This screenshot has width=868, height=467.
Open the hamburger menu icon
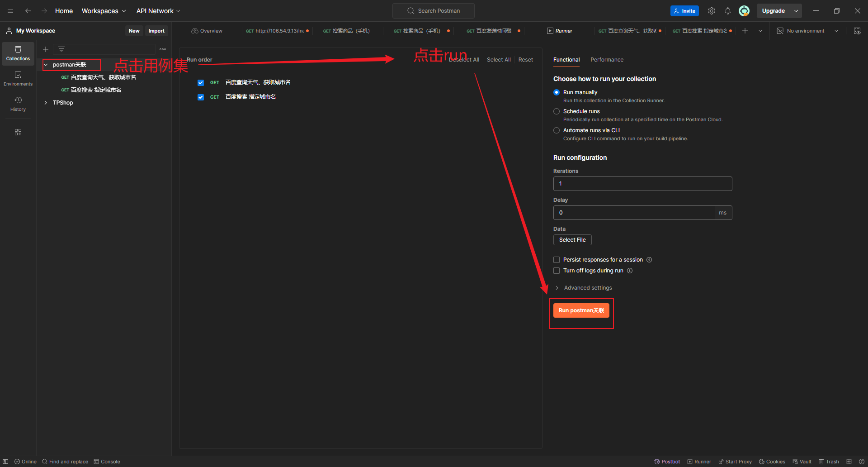pos(10,11)
